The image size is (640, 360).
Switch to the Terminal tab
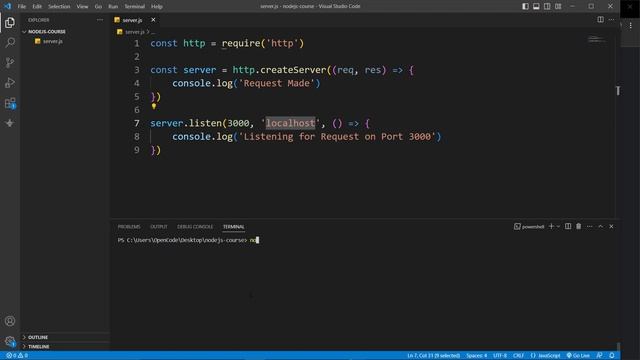pos(233,227)
